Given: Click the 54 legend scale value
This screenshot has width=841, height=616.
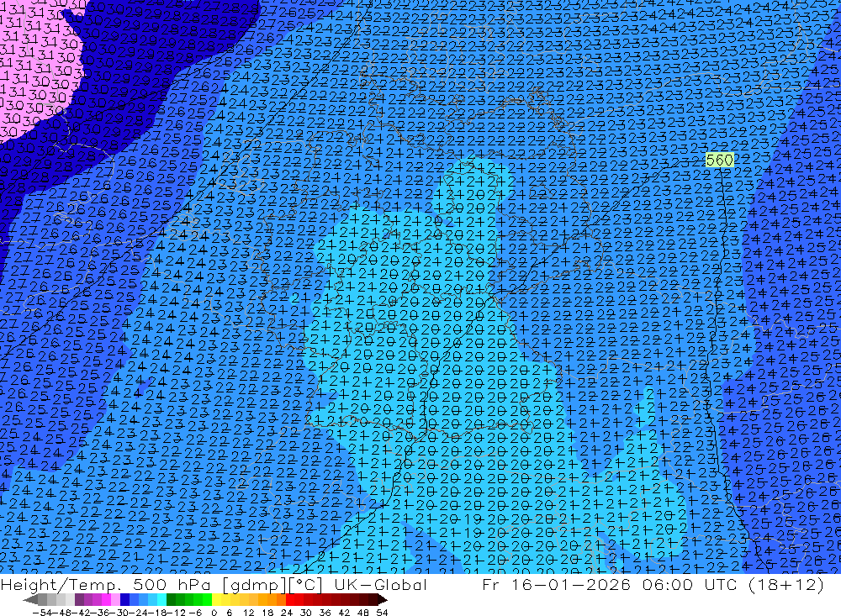Looking at the screenshot, I should [x=382, y=613].
